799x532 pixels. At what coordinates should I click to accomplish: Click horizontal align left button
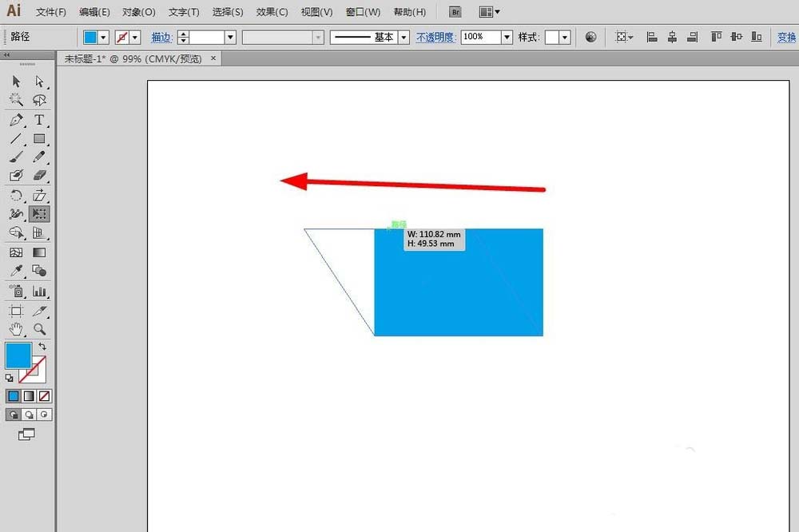(x=652, y=37)
